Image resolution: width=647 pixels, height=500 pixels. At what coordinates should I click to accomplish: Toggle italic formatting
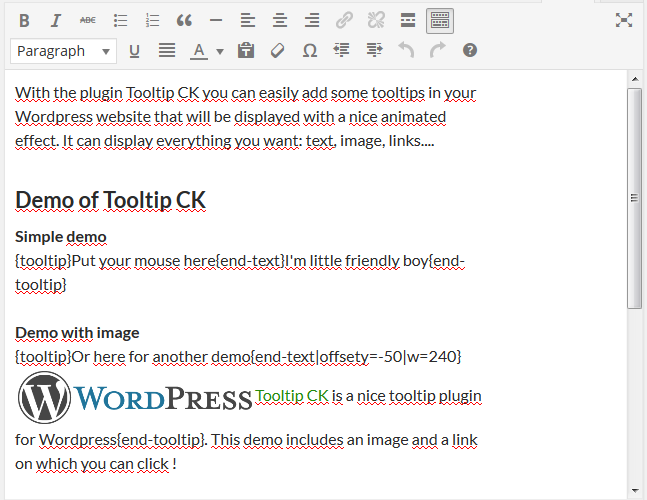[56, 20]
